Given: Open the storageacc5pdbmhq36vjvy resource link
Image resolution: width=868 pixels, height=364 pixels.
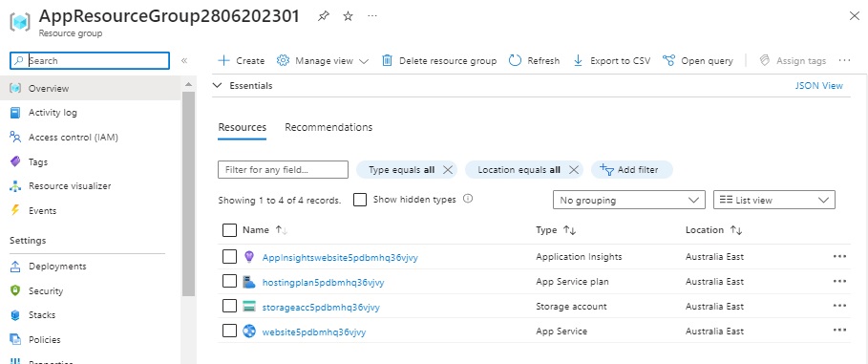Looking at the screenshot, I should tap(321, 307).
